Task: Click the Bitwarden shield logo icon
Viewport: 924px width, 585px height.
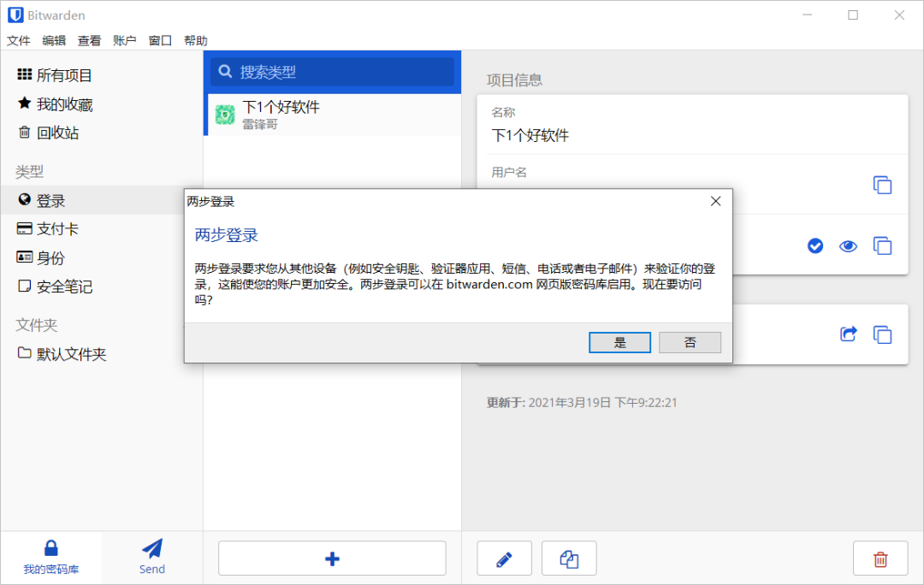Action: [15, 15]
